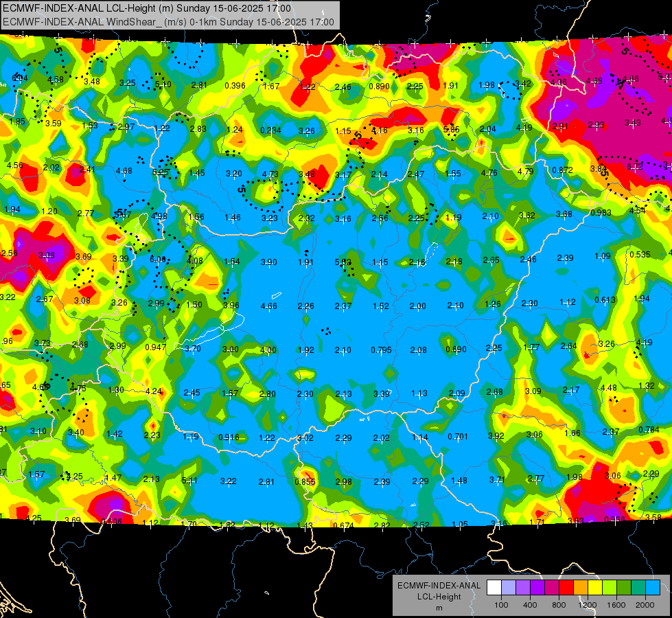Click the wind shear value 5.10
The height and width of the screenshot is (618, 672).
[163, 84]
